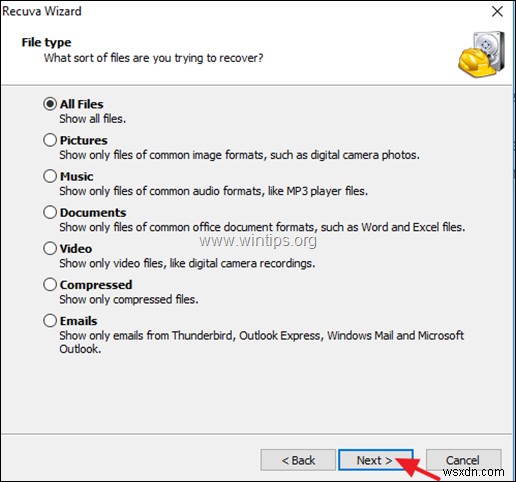Click the Recuva hard drive helmet icon

point(481,55)
